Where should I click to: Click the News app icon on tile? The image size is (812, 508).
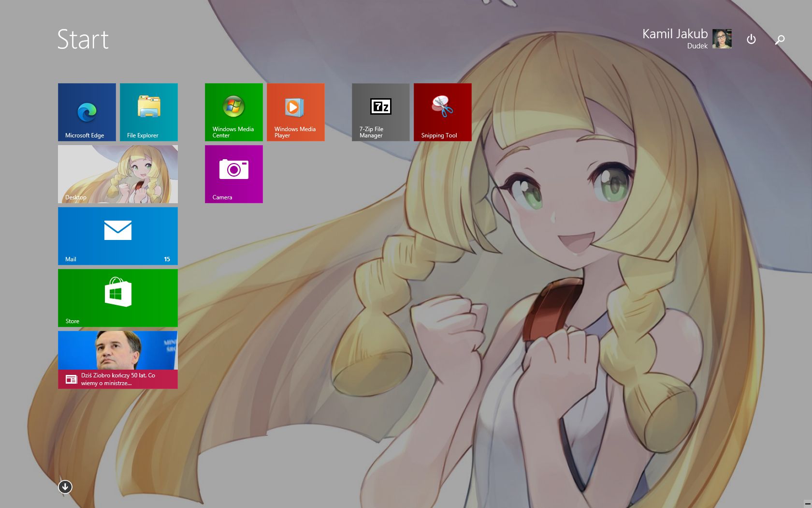click(x=71, y=379)
